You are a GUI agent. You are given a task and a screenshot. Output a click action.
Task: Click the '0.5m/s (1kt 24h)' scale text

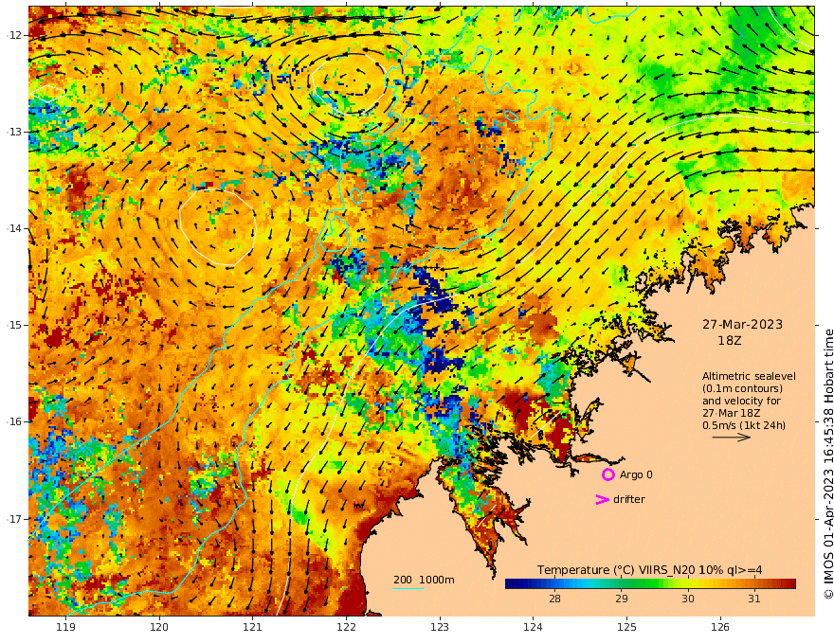pyautogui.click(x=744, y=425)
